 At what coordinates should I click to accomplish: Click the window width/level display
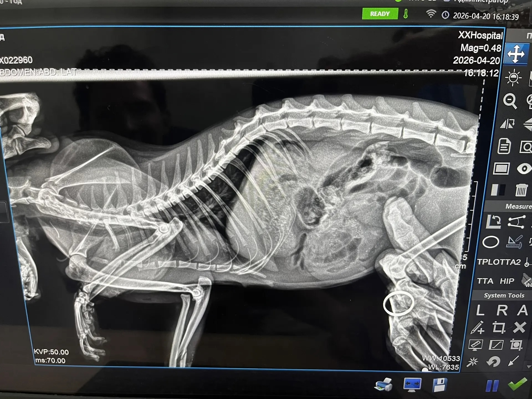pyautogui.click(x=441, y=363)
